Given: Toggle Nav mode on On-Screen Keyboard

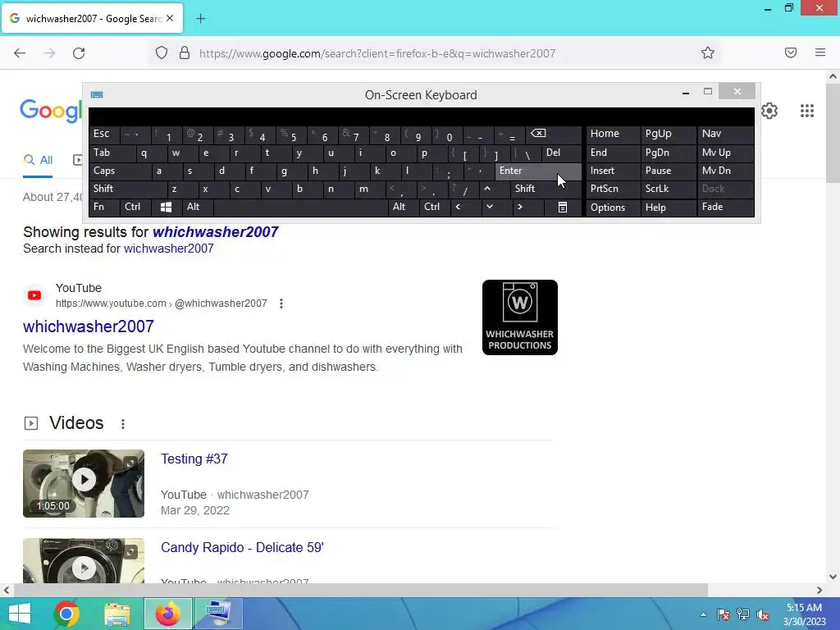Looking at the screenshot, I should pyautogui.click(x=725, y=134).
